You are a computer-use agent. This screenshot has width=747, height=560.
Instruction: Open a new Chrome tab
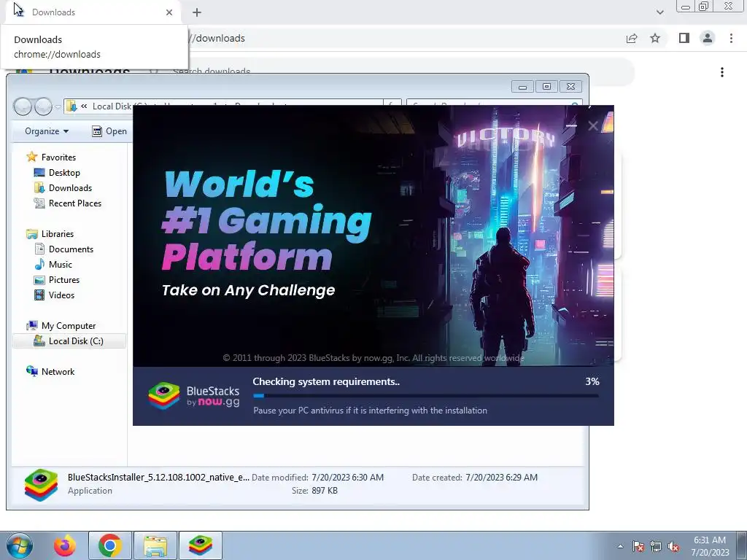pos(197,12)
